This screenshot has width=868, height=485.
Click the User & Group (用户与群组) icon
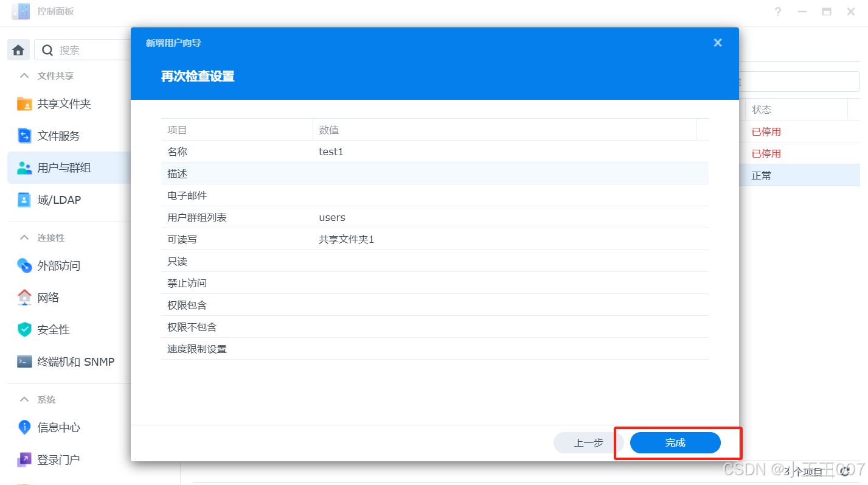click(24, 168)
